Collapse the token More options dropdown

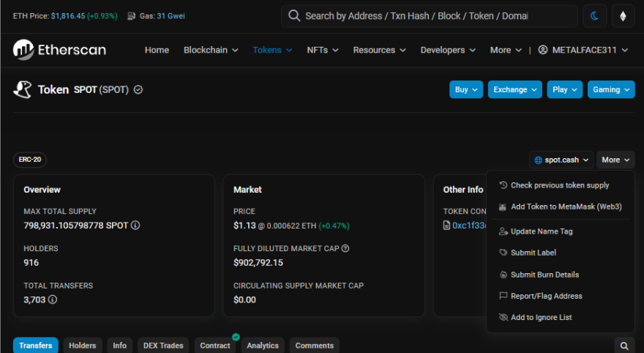coord(615,160)
